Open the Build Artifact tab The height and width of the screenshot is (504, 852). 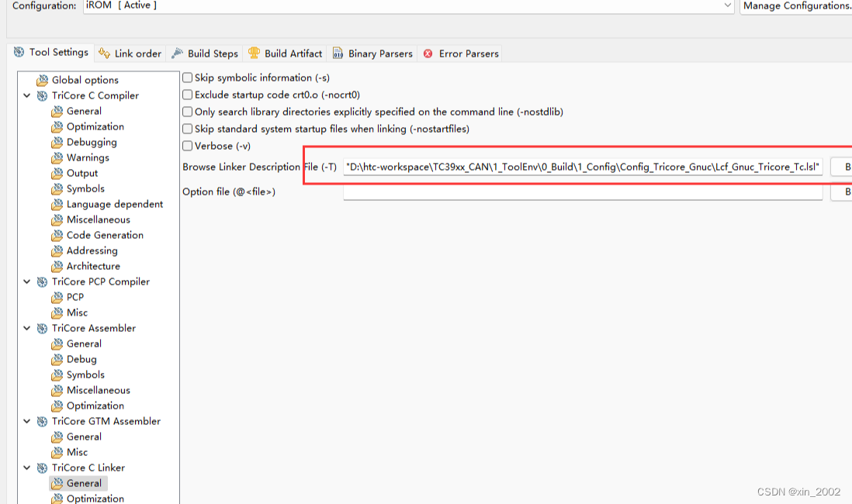286,54
